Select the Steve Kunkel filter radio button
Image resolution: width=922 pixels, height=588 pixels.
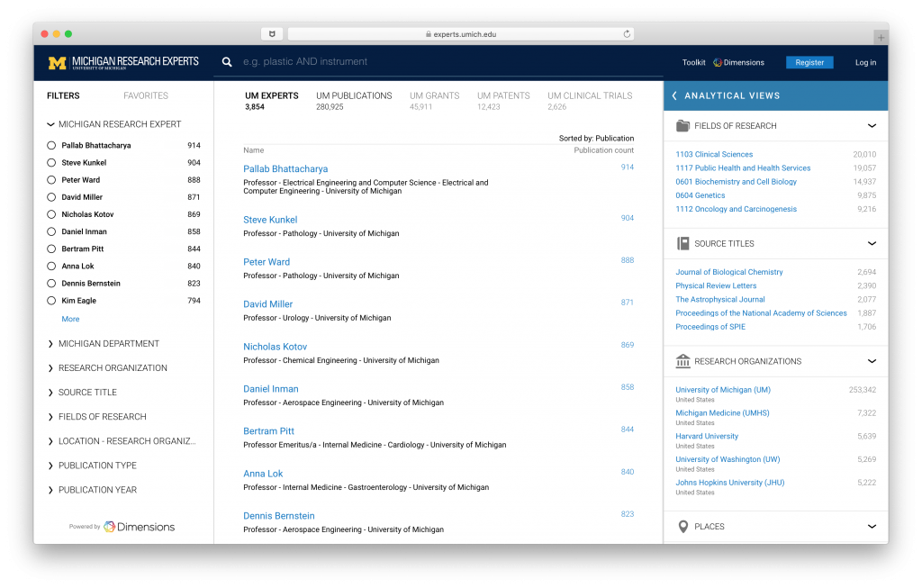pyautogui.click(x=51, y=163)
